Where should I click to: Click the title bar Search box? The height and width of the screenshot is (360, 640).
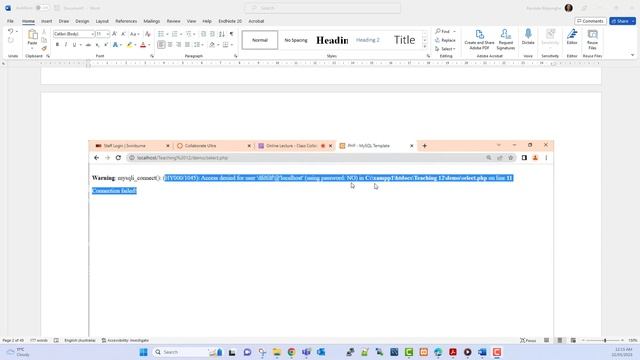[x=322, y=8]
